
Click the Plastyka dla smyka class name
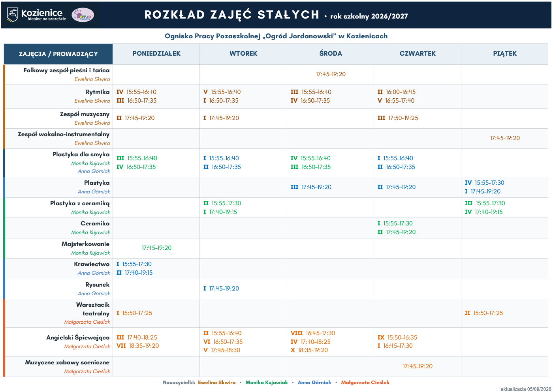tap(81, 154)
